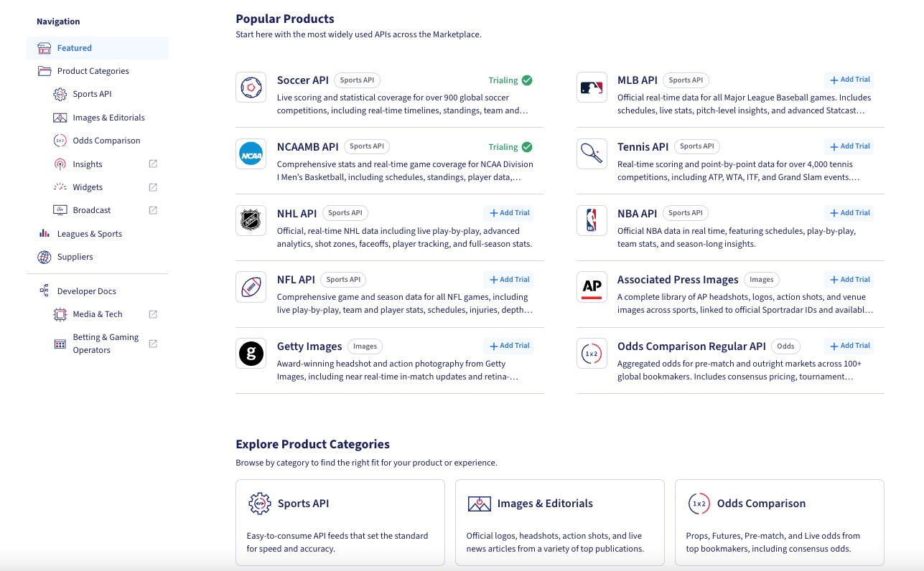Screen dimensions: 924x571
Task: Click the Widgets sidebar icon
Action: click(60, 187)
